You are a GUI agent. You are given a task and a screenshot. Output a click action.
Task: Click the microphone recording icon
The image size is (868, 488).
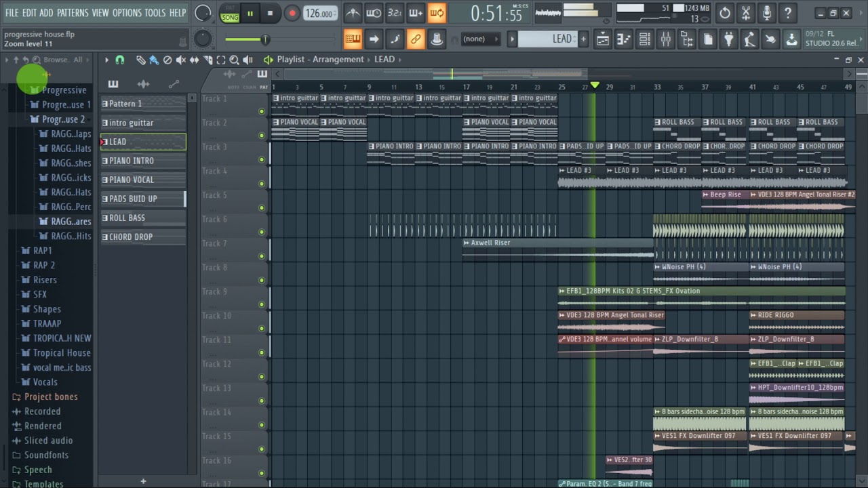pos(767,12)
